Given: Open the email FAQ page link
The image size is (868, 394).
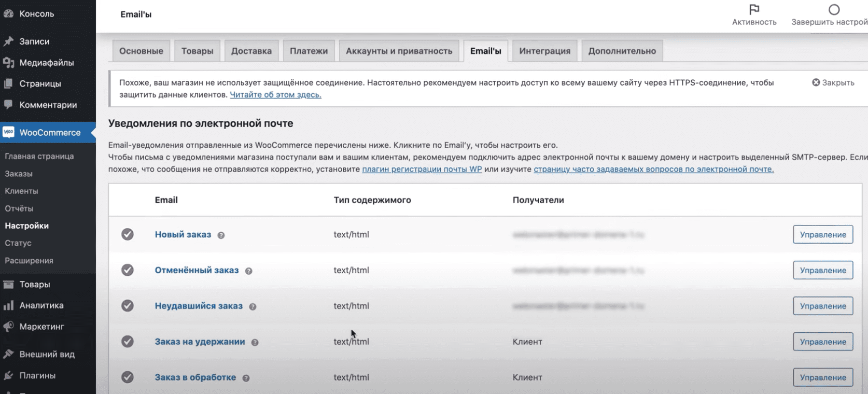Looking at the screenshot, I should (x=653, y=169).
